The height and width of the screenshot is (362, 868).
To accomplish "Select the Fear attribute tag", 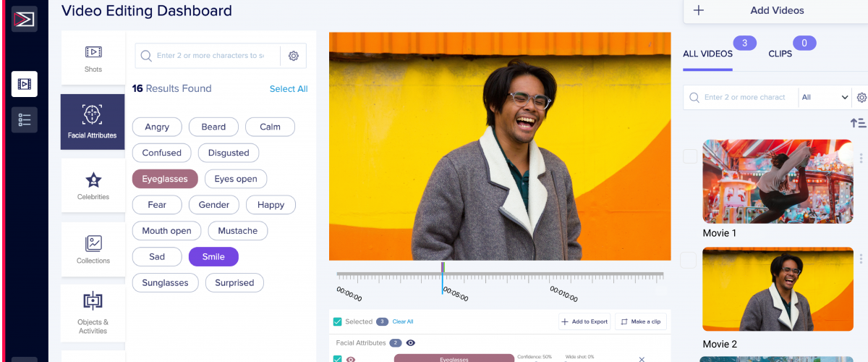I will click(x=157, y=205).
